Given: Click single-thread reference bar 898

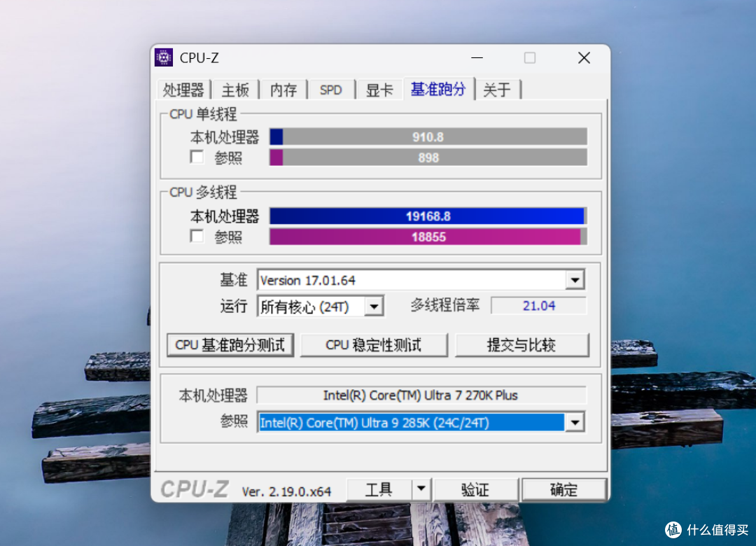Looking at the screenshot, I should click(x=428, y=157).
